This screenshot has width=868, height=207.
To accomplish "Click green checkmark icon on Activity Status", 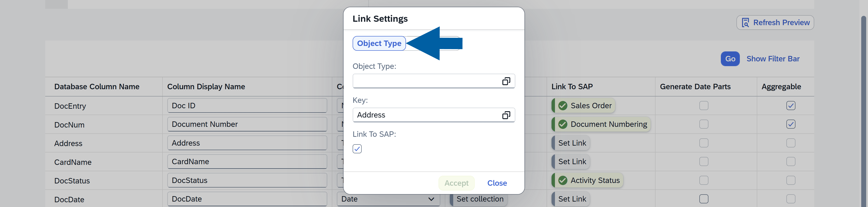I will 562,180.
